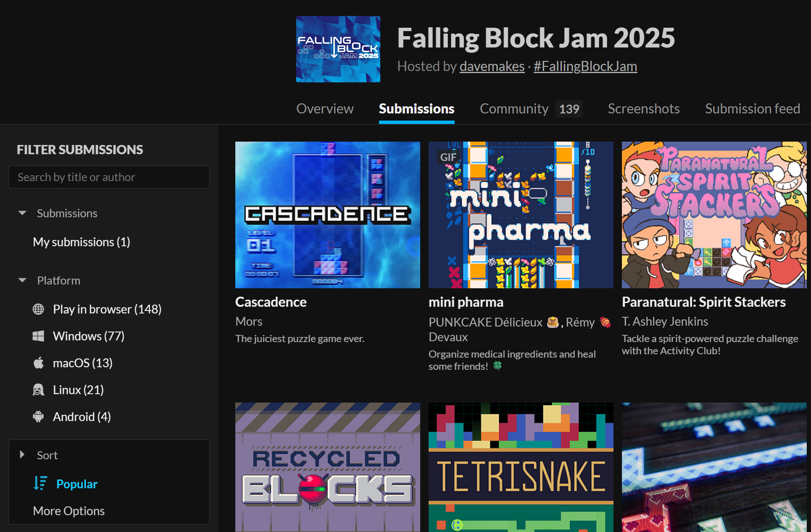Filter by Windows (77) platform
811x532 pixels.
pyautogui.click(x=88, y=336)
